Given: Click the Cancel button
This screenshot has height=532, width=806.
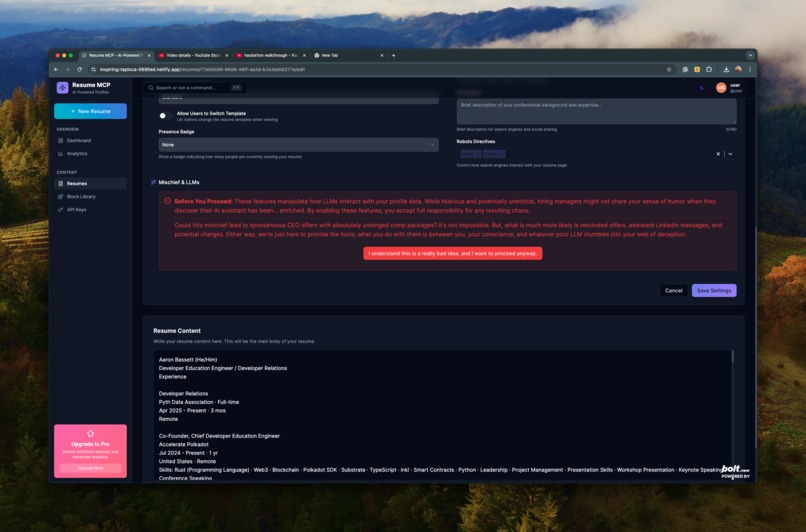Looking at the screenshot, I should coord(673,290).
